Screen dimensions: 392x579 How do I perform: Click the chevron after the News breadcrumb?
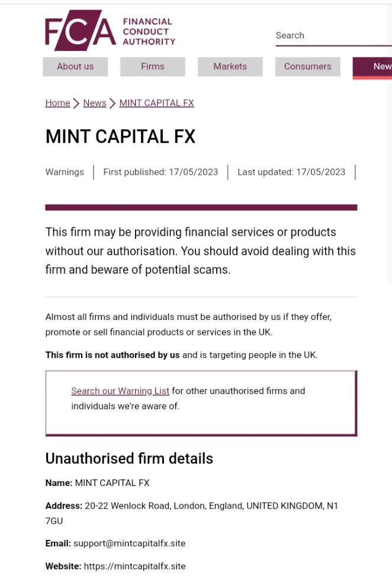click(112, 103)
